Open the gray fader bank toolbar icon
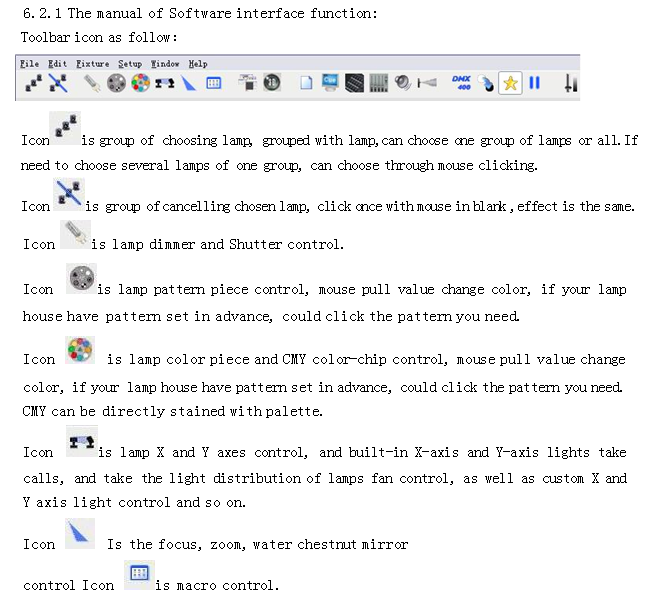 tap(379, 83)
